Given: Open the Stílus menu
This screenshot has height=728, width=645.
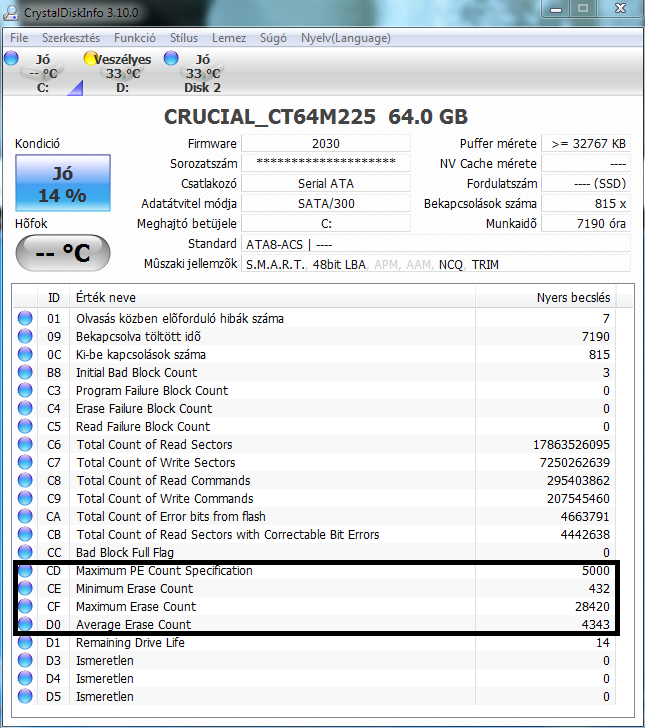Looking at the screenshot, I should pos(183,38).
